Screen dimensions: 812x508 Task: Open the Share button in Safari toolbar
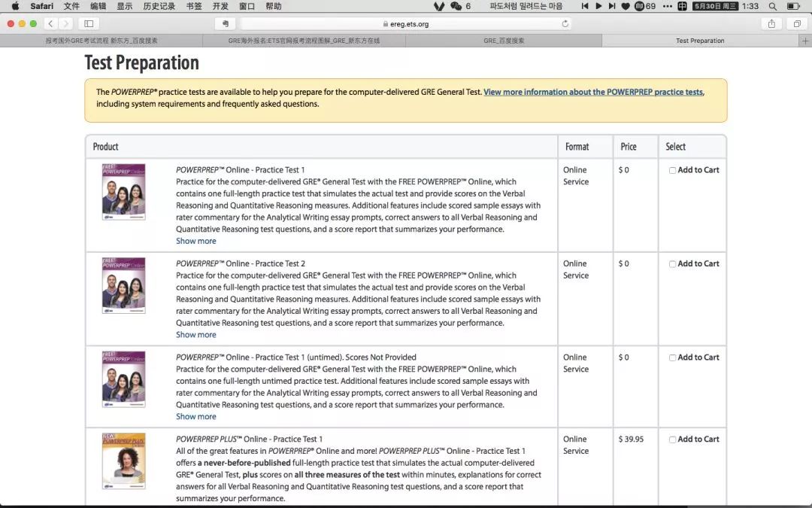click(x=771, y=24)
